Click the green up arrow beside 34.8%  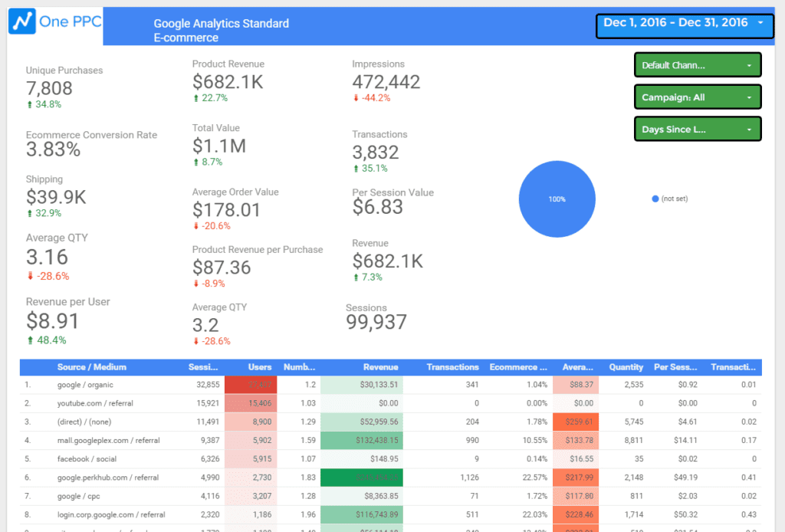point(29,104)
